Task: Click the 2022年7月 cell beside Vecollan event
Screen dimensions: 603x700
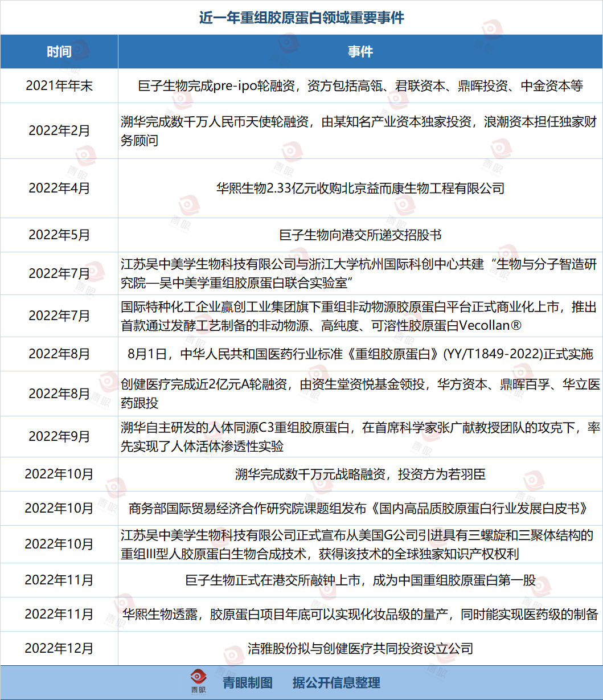Action: click(59, 316)
